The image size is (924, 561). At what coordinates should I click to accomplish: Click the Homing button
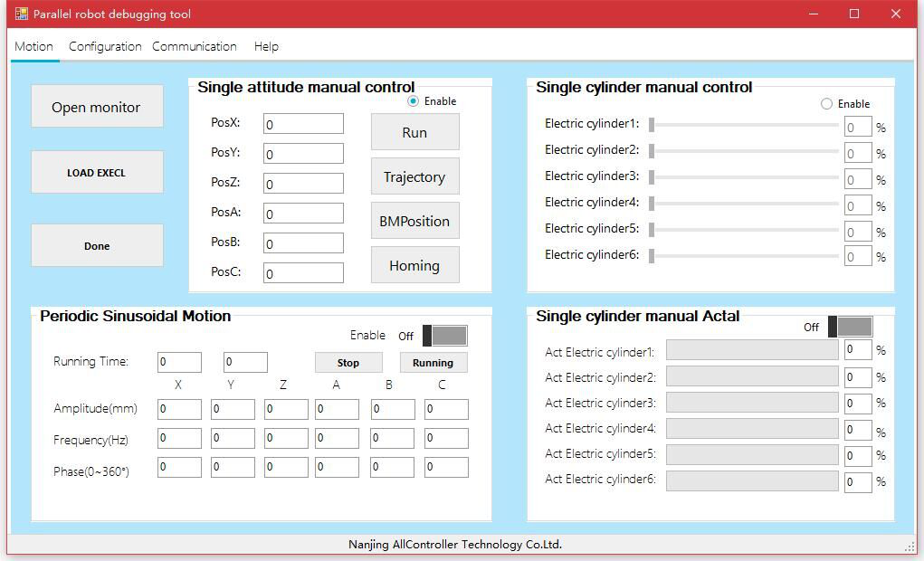pyautogui.click(x=414, y=265)
